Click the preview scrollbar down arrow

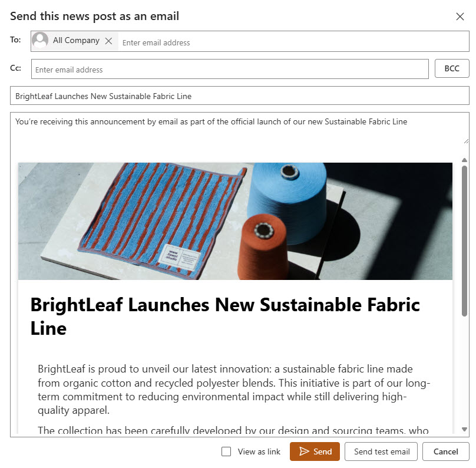[x=464, y=430]
